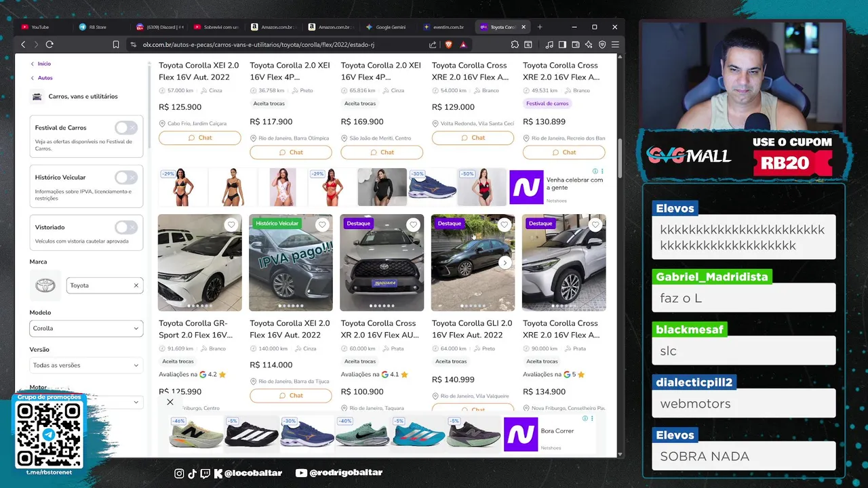This screenshot has height=488, width=868.
Task: Expand the Versão Todas as versões dropdown
Action: point(86,365)
